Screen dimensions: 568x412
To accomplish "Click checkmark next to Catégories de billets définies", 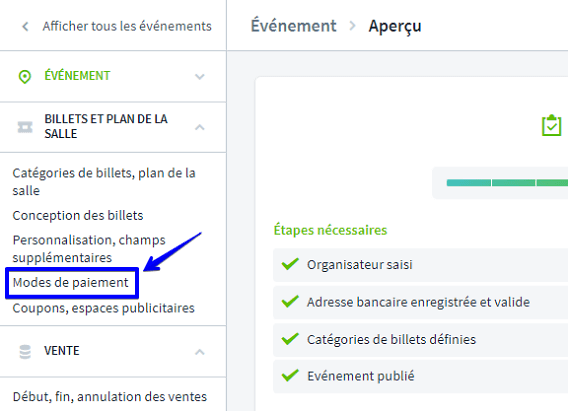I will click(x=290, y=339).
